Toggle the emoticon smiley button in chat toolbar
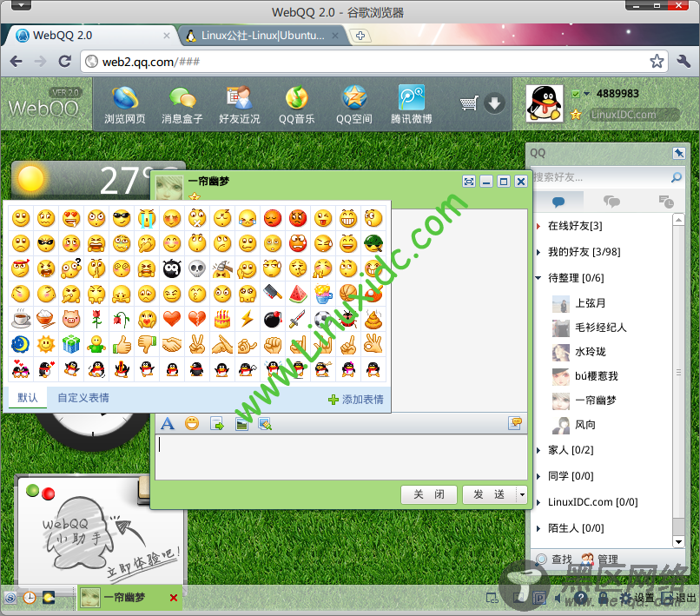 (192, 423)
